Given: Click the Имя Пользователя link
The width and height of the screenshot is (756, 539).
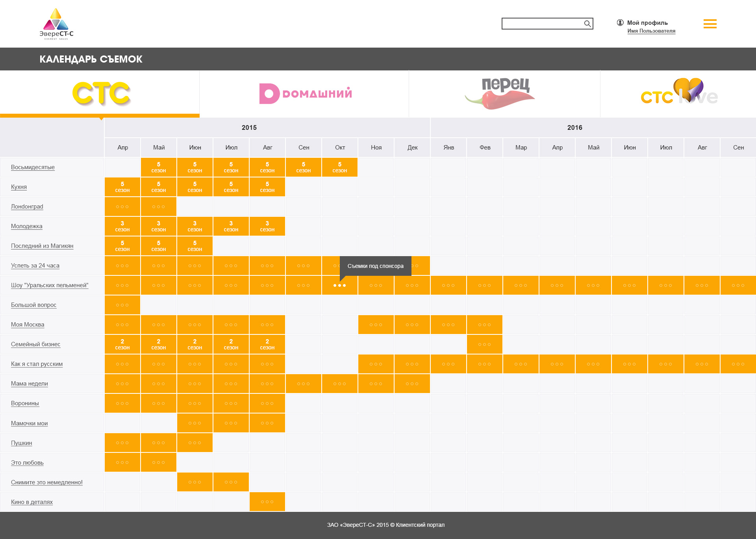Looking at the screenshot, I should coord(651,31).
